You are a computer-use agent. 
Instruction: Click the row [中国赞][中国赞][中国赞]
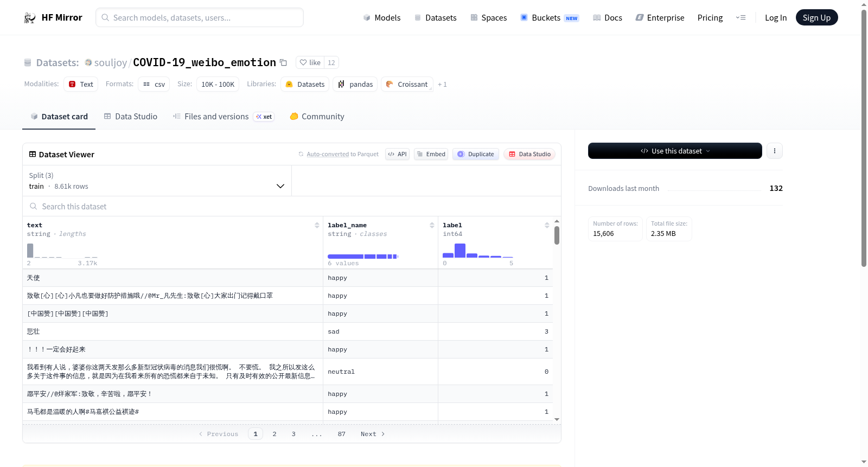pyautogui.click(x=288, y=314)
